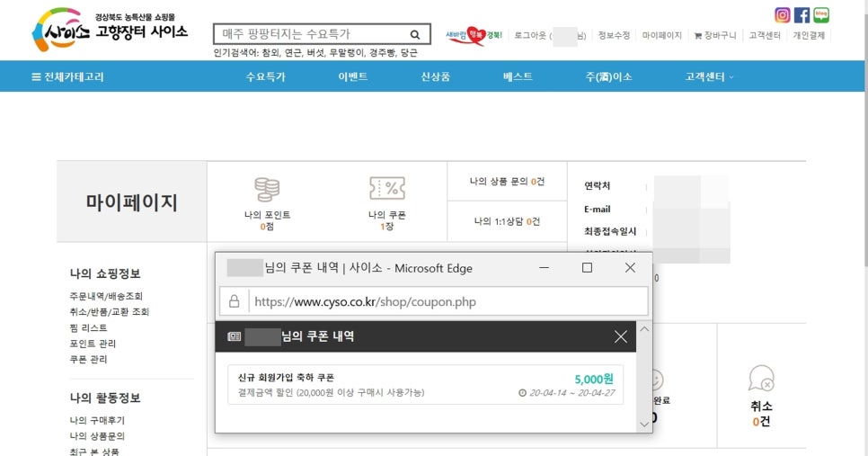Open 찜 리스트 in the sidebar
868x456 pixels.
coord(89,327)
